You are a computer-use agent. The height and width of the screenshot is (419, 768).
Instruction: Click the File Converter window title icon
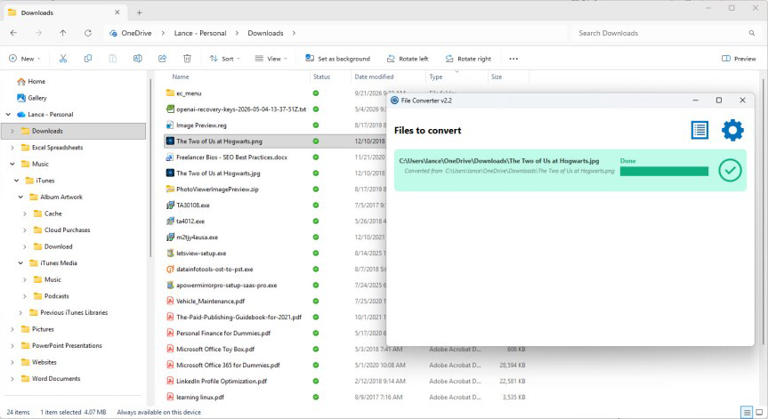[394, 100]
